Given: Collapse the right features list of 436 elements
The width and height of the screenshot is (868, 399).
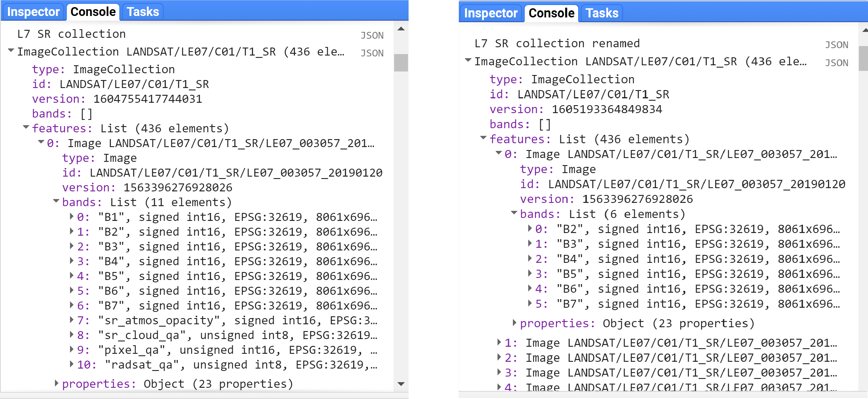Looking at the screenshot, I should (484, 138).
